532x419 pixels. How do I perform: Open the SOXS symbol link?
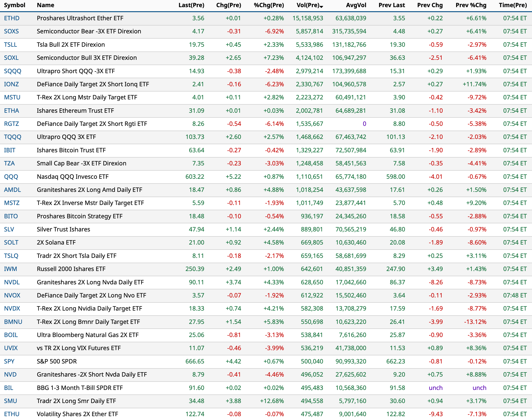pyautogui.click(x=11, y=31)
